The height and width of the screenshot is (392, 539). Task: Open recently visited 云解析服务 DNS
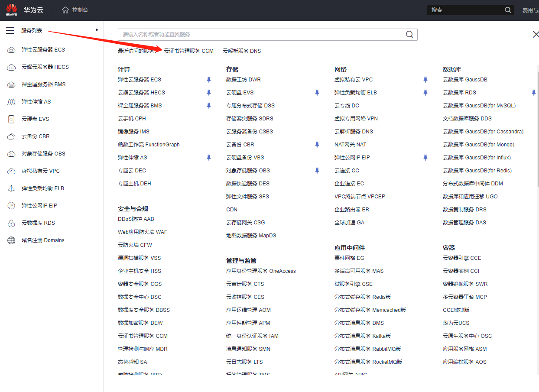242,51
